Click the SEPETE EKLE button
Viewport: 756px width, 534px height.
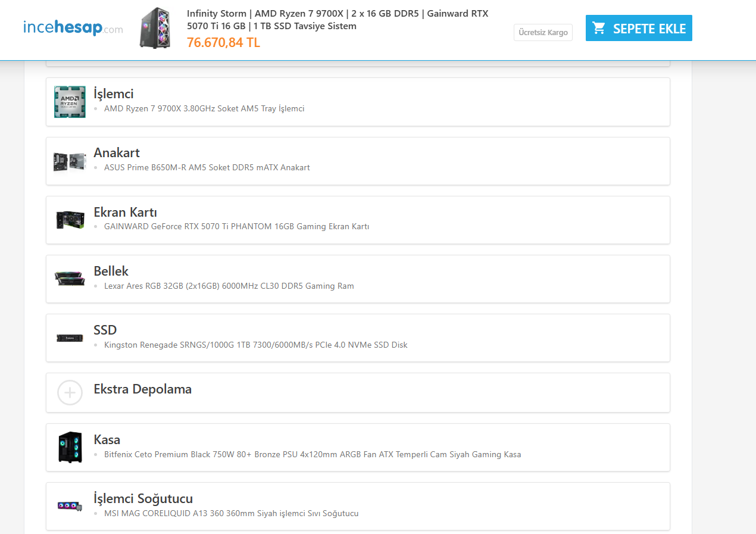point(639,28)
